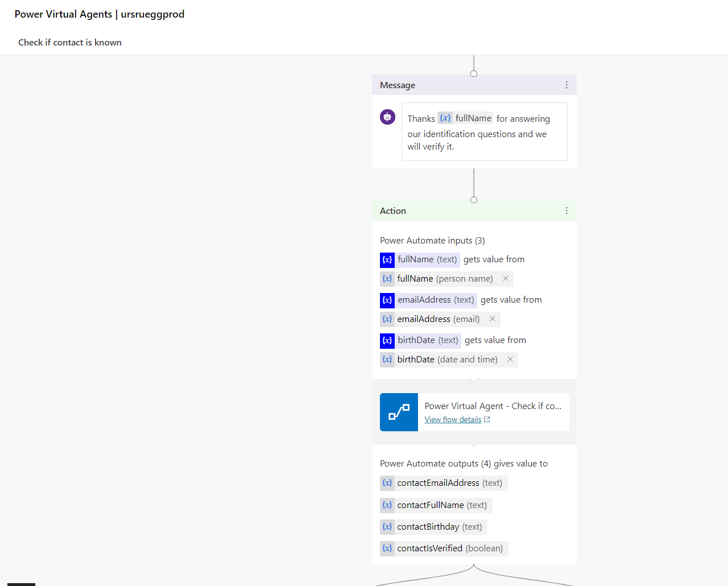
Task: Click the connector point above the Message node
Action: click(474, 73)
